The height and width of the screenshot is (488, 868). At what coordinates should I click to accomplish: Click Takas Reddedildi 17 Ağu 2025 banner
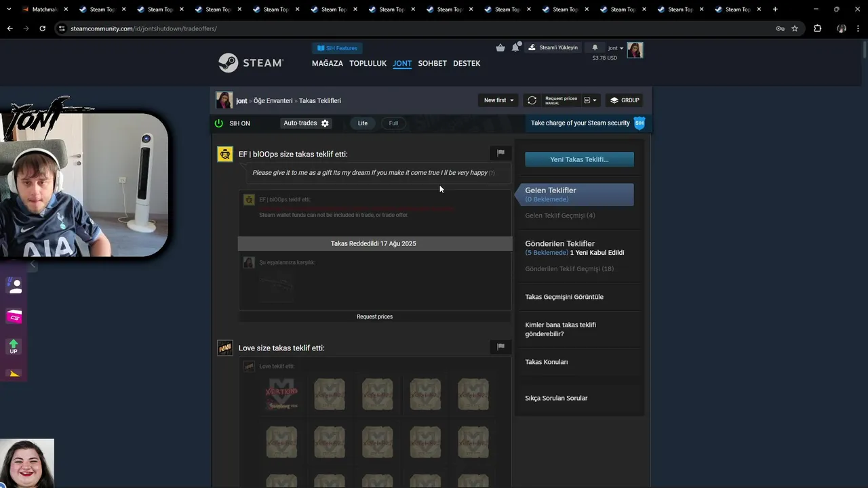tap(375, 243)
